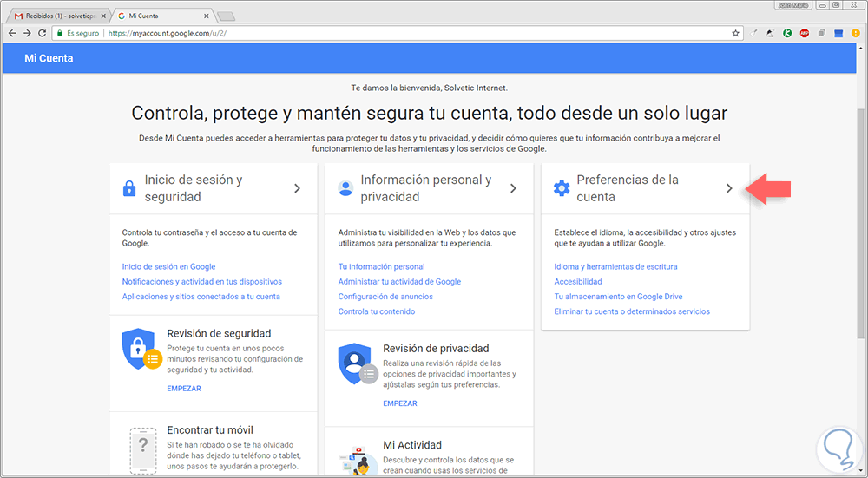Click the shield person icon for Revisión de privacidad

click(358, 364)
